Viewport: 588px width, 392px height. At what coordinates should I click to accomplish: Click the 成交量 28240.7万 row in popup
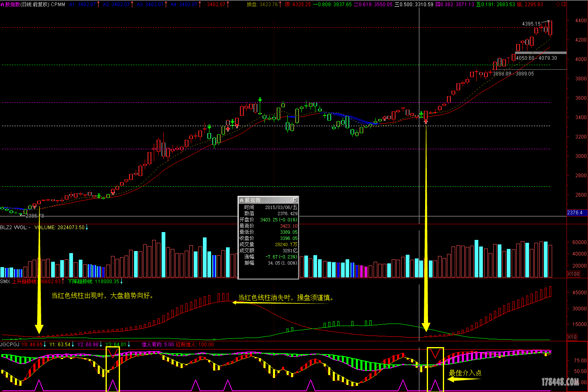[268, 244]
